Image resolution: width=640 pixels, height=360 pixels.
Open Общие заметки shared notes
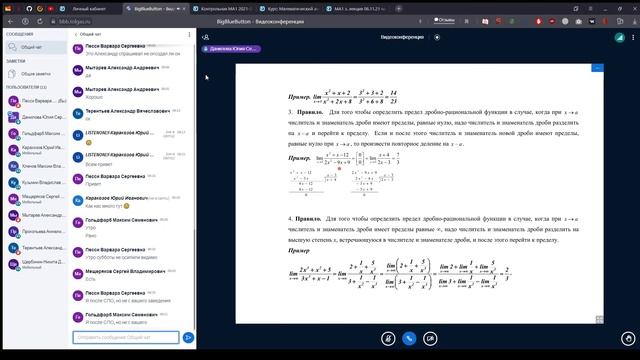36,74
